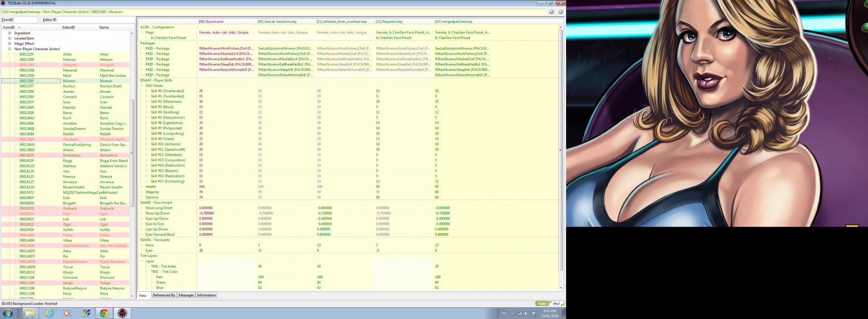
Task: Click the Background Loader status message
Action: pyautogui.click(x=29, y=304)
